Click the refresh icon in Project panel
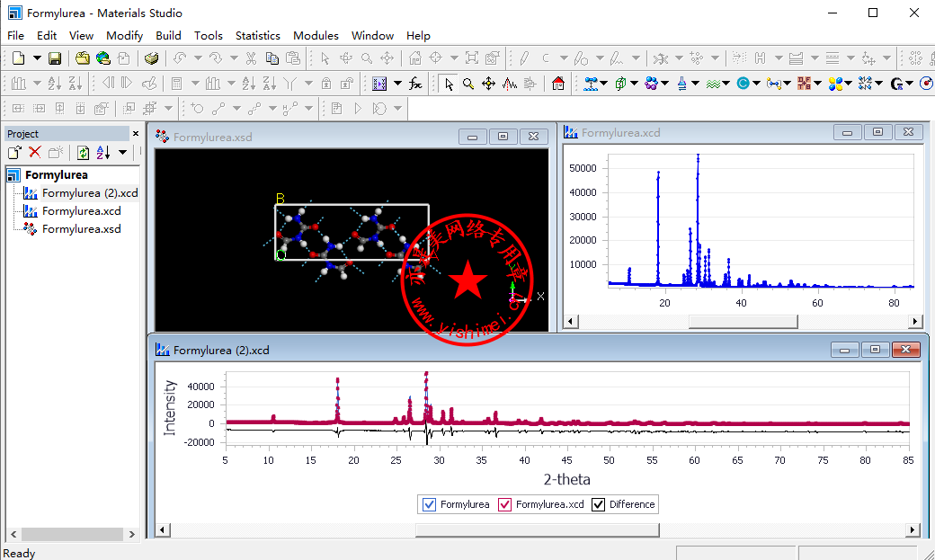Viewport: 935px width, 560px height. click(84, 153)
